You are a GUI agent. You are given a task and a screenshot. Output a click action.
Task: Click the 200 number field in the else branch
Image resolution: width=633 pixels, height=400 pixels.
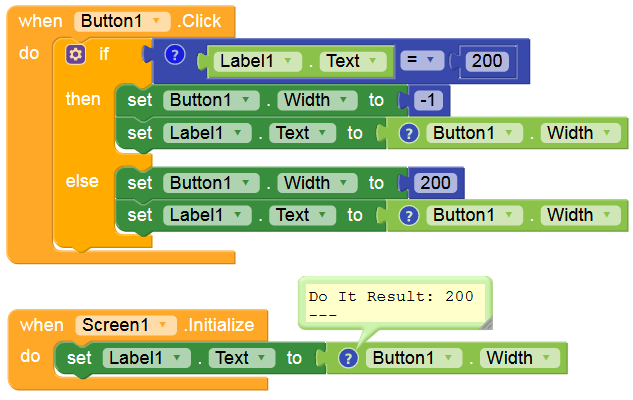(x=436, y=183)
